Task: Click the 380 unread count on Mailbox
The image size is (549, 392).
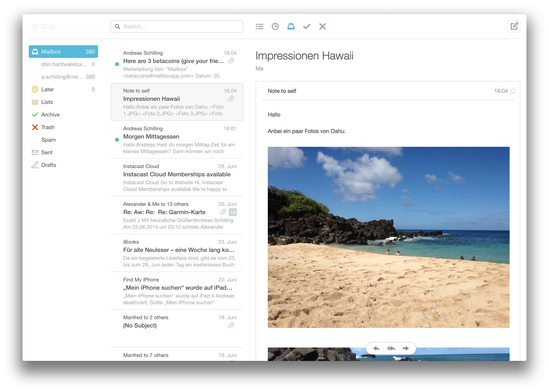Action: (x=90, y=51)
